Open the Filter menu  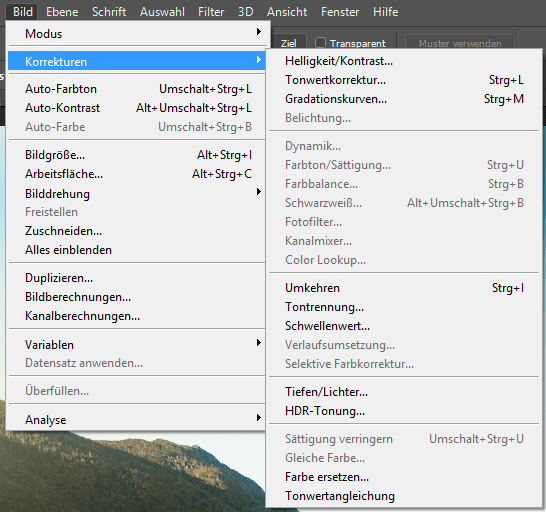(211, 12)
